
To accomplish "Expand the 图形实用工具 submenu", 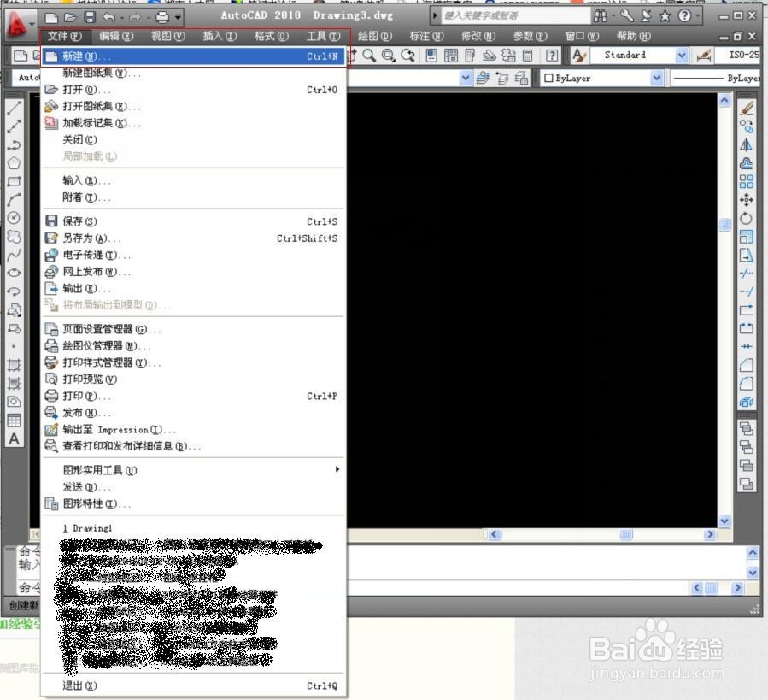I will coord(193,470).
